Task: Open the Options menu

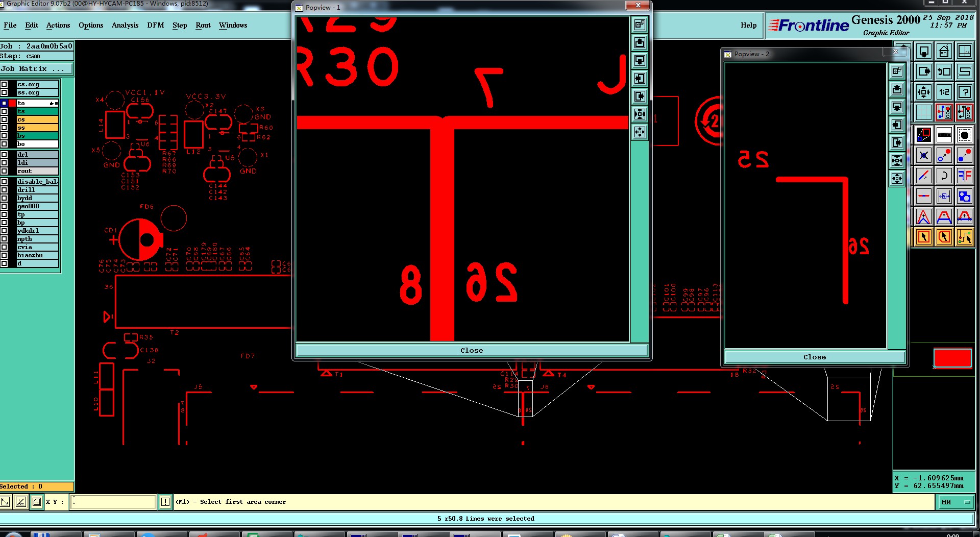Action: pos(91,25)
